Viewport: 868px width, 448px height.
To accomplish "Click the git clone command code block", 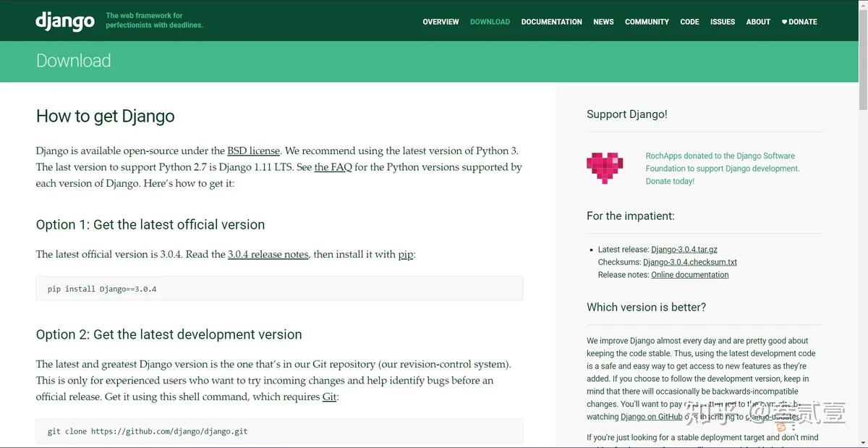I will tap(279, 431).
